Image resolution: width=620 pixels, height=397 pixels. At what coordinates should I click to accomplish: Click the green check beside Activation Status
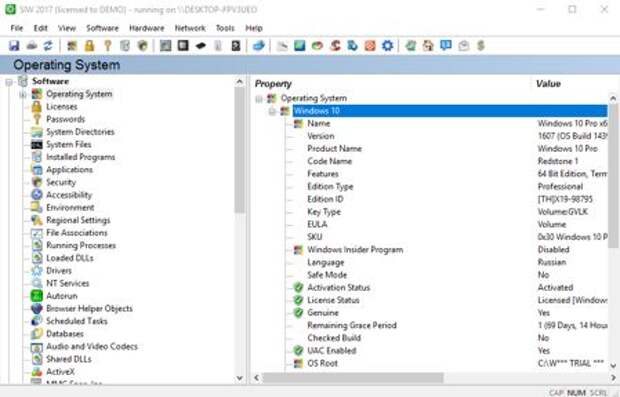298,287
